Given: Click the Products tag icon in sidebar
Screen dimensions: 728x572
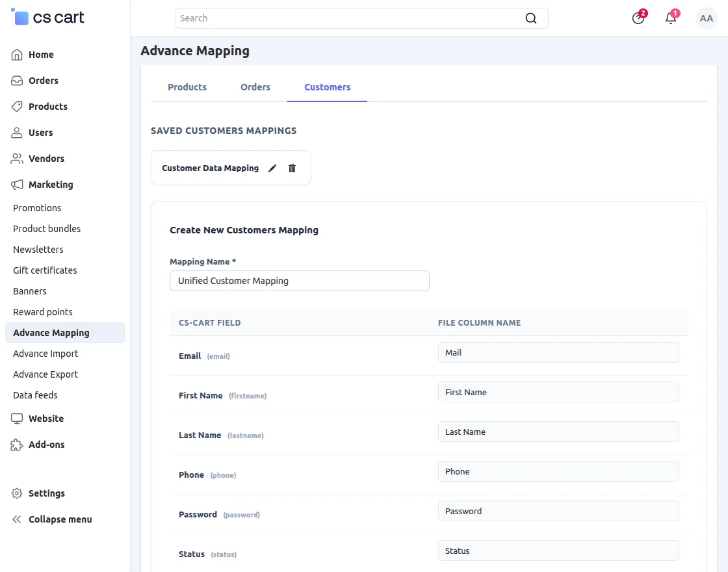Looking at the screenshot, I should 17,107.
